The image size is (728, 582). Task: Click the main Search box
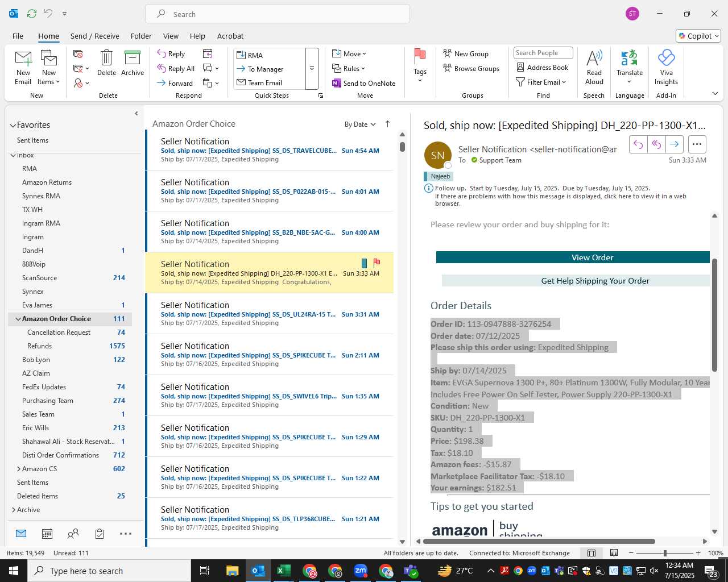click(278, 14)
